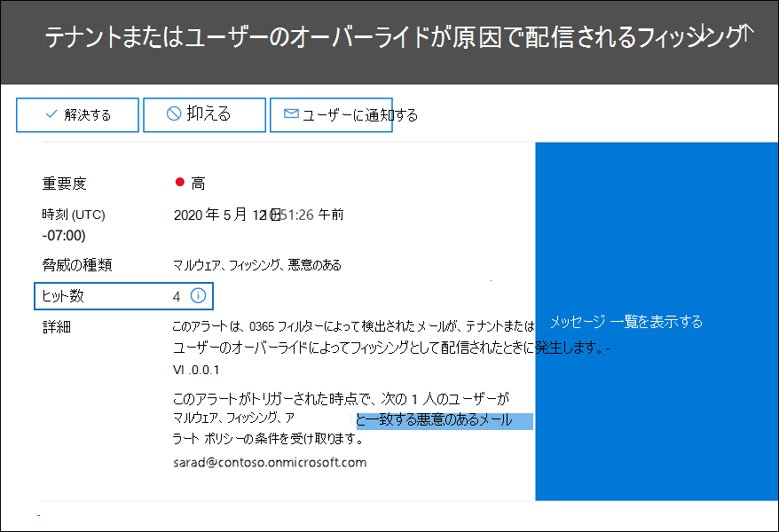Select the ヒット数 label

pos(63,296)
